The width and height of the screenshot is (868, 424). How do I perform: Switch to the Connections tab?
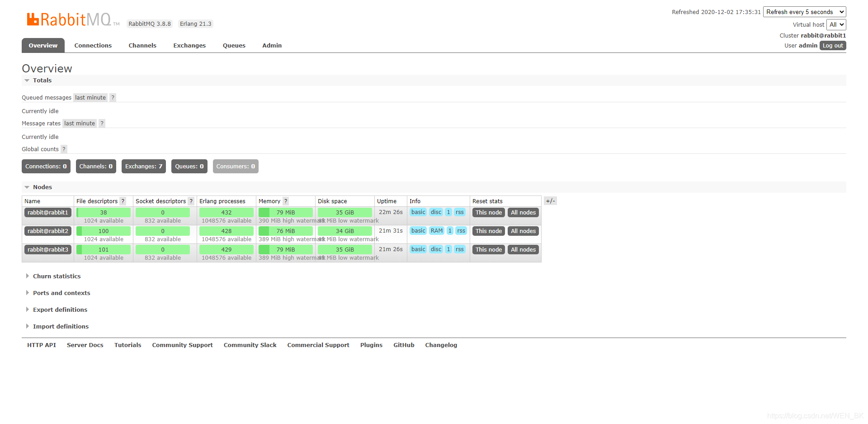[x=93, y=46]
